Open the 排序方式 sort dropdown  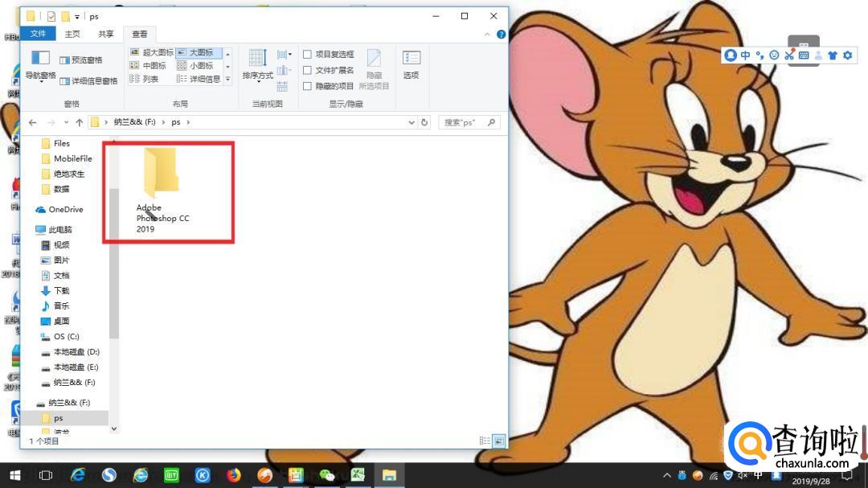[257, 65]
